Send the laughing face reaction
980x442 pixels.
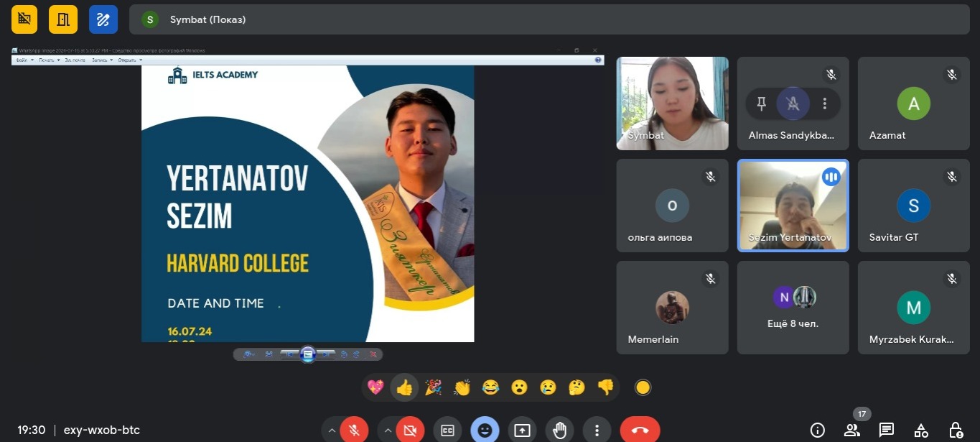(490, 387)
